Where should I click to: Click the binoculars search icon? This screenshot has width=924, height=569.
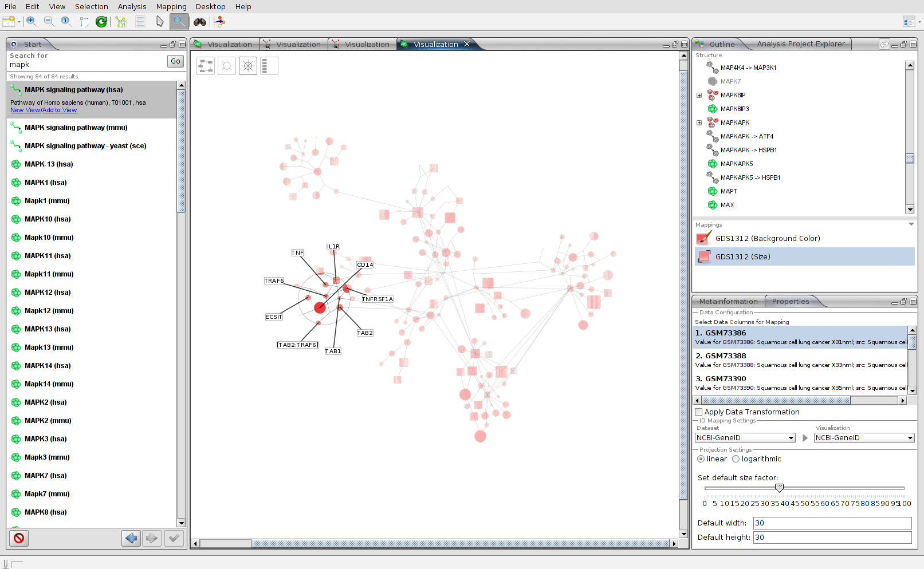click(x=200, y=22)
